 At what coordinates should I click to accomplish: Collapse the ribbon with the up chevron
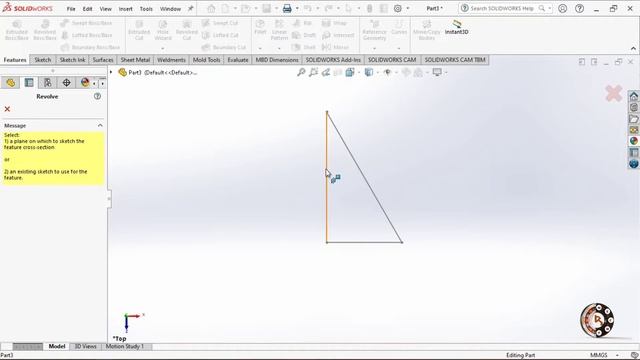(x=633, y=48)
